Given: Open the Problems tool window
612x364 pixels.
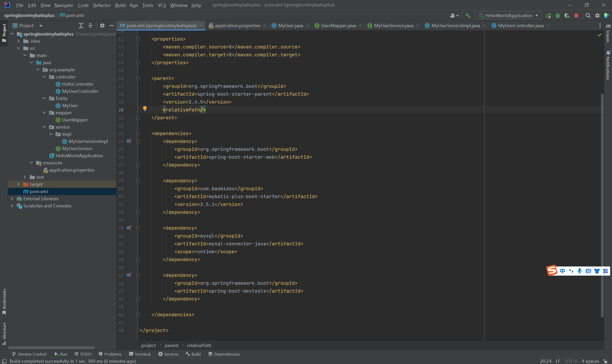Looking at the screenshot, I should 110,354.
